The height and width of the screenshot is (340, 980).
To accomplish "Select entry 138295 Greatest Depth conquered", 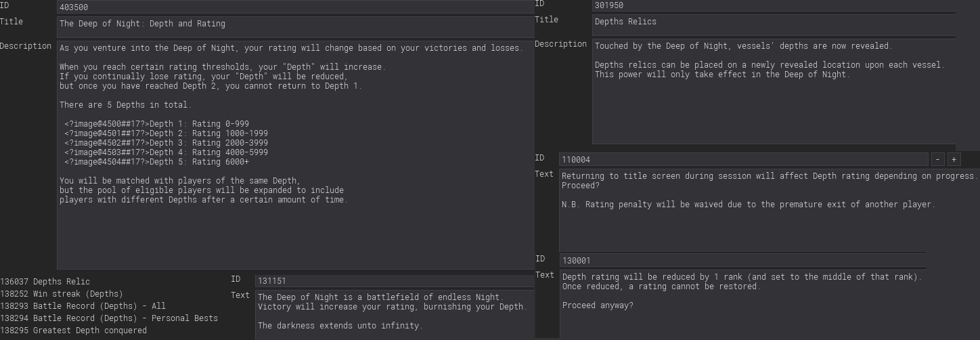I will pyautogui.click(x=73, y=331).
